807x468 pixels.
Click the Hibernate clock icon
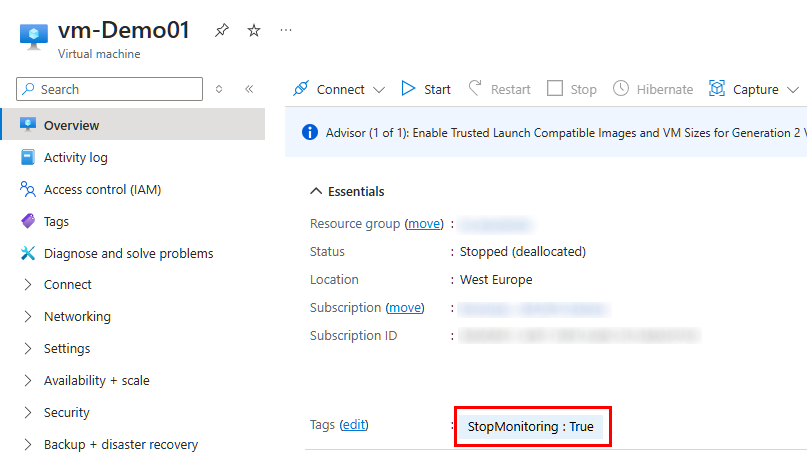point(621,89)
